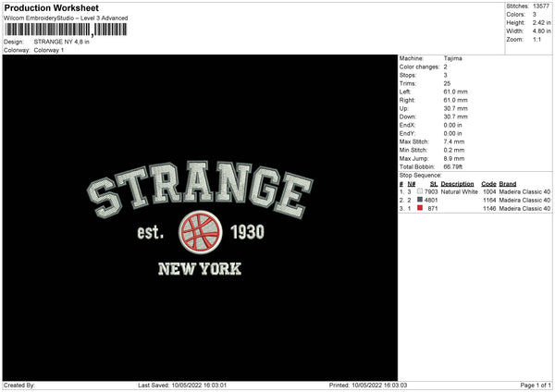Click stitch count 4801 in stop sequence
This screenshot has width=555, height=392.
[431, 201]
